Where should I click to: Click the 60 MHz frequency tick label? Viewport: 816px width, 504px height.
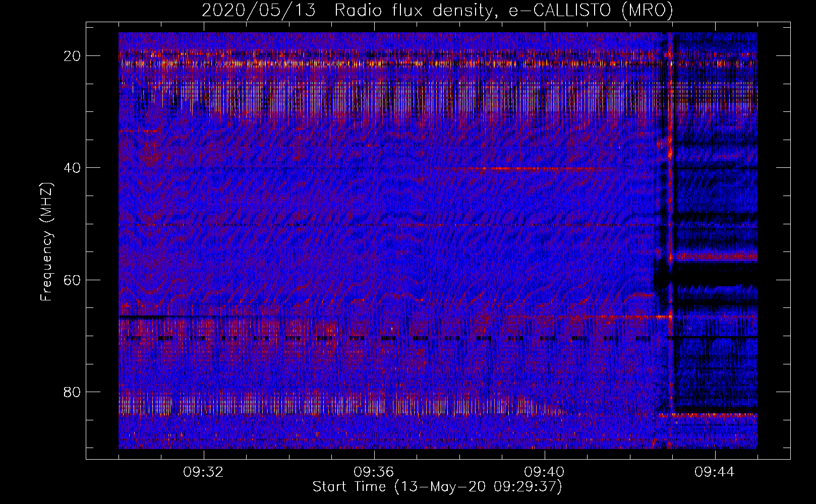click(73, 280)
